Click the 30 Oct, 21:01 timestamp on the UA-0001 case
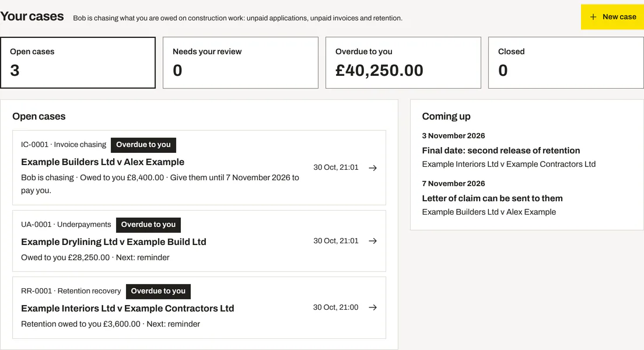Image resolution: width=644 pixels, height=350 pixels. coord(335,241)
